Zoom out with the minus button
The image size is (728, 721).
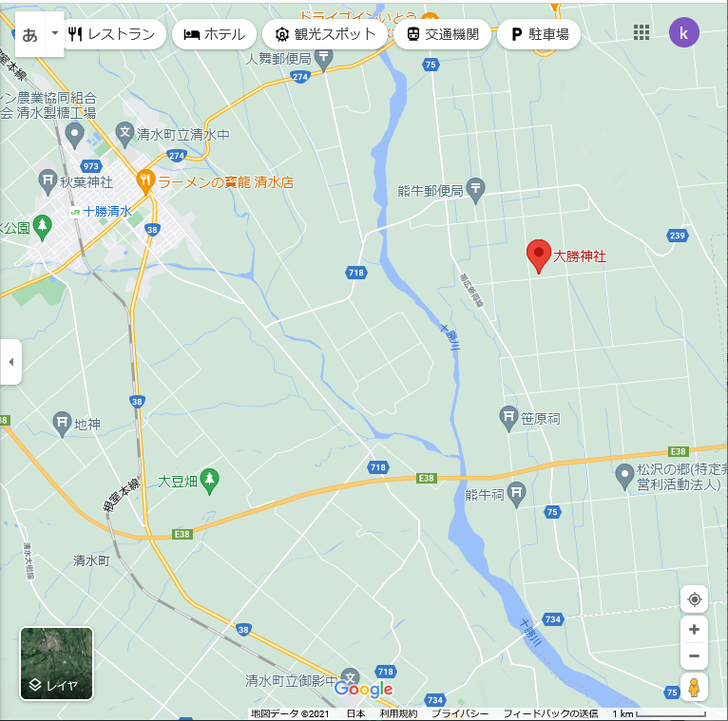694,655
